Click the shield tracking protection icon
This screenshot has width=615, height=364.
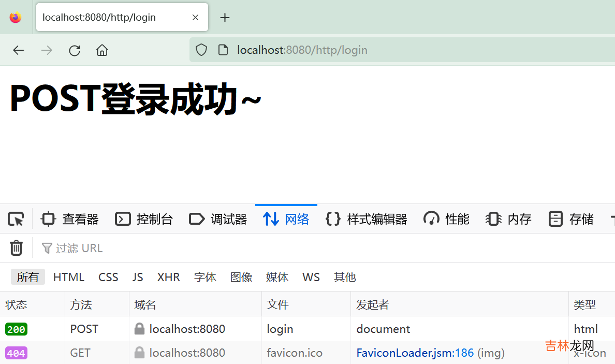click(201, 50)
